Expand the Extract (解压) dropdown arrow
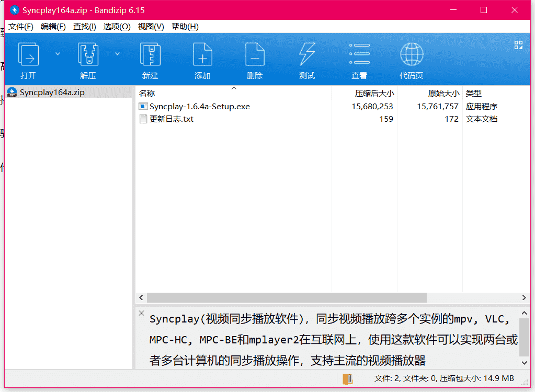This screenshot has height=392, width=535. (x=117, y=54)
